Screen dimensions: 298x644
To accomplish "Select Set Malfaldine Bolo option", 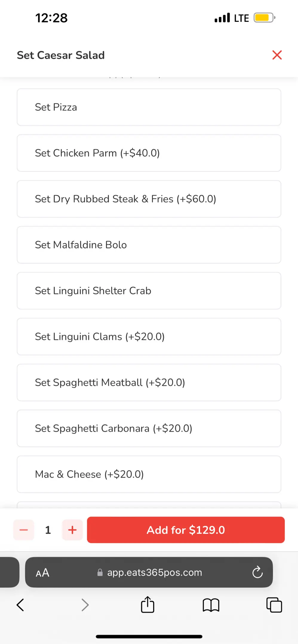I will [x=149, y=245].
